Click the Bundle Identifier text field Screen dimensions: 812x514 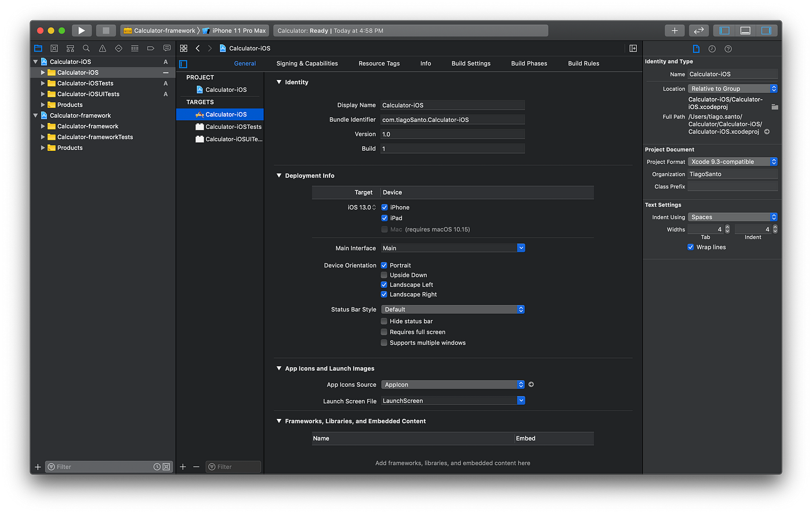453,119
